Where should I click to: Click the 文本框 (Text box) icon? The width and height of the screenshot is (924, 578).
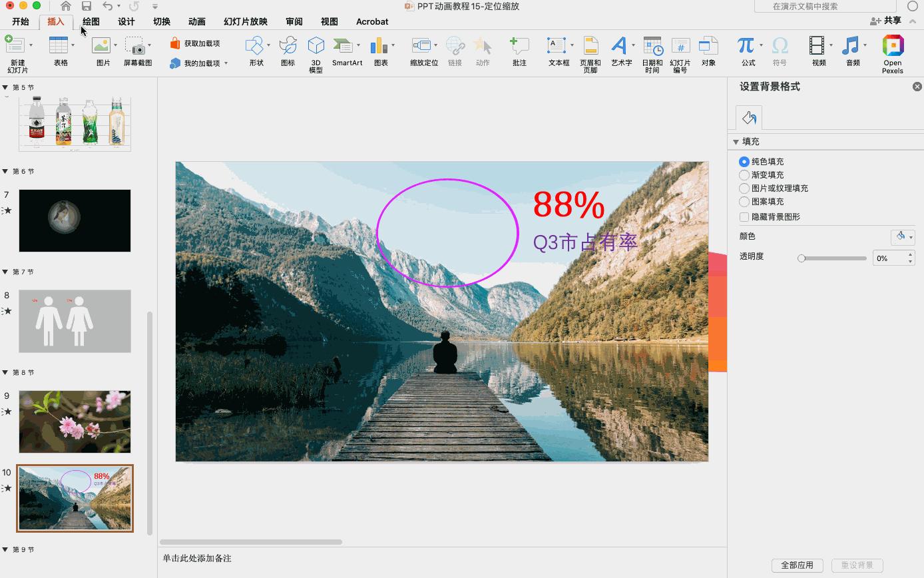[557, 46]
